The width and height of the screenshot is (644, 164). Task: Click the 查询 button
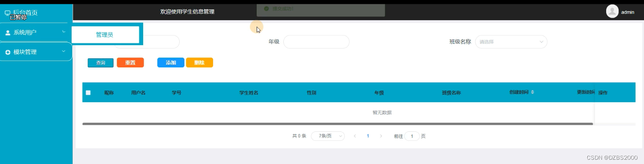pyautogui.click(x=101, y=63)
